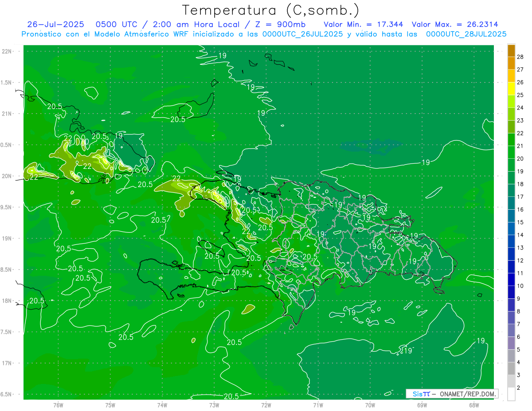This screenshot has height=411, width=532.
Task: Click the '21N' latitude axis label
Action: pyautogui.click(x=7, y=114)
